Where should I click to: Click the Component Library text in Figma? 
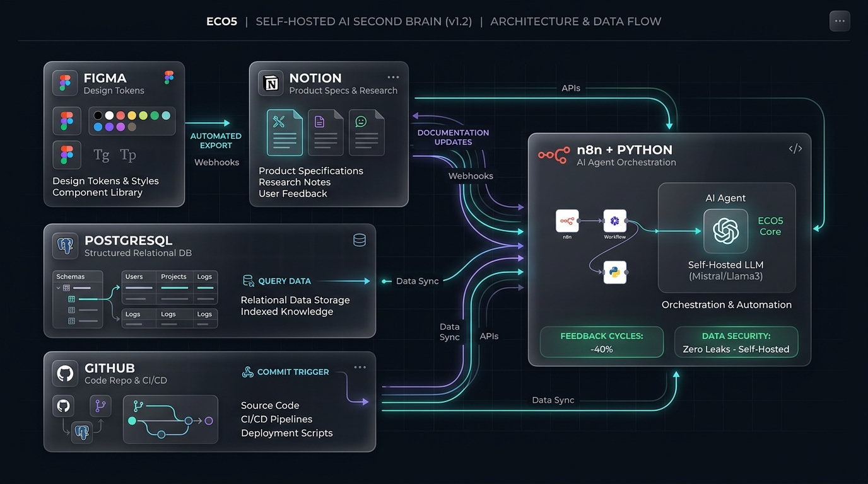pyautogui.click(x=97, y=192)
